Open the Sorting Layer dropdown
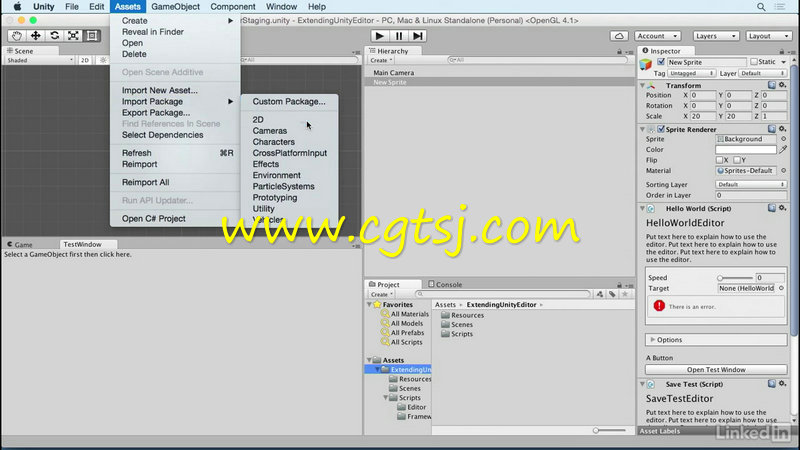 coord(751,185)
